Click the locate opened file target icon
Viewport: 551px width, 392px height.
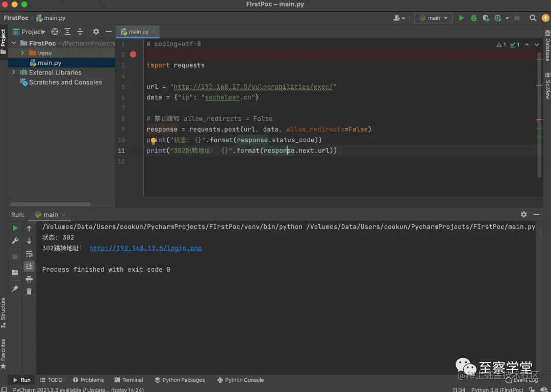[x=55, y=32]
